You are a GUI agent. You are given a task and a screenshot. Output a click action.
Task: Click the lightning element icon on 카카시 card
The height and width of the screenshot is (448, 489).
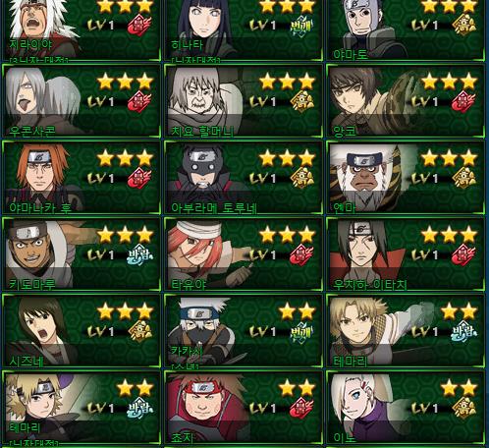point(301,331)
